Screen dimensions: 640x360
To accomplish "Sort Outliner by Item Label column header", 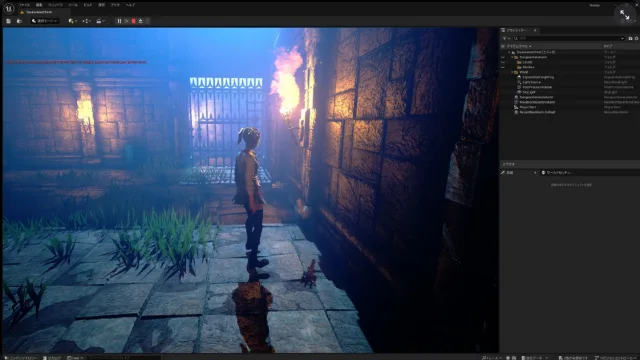I will coord(519,46).
